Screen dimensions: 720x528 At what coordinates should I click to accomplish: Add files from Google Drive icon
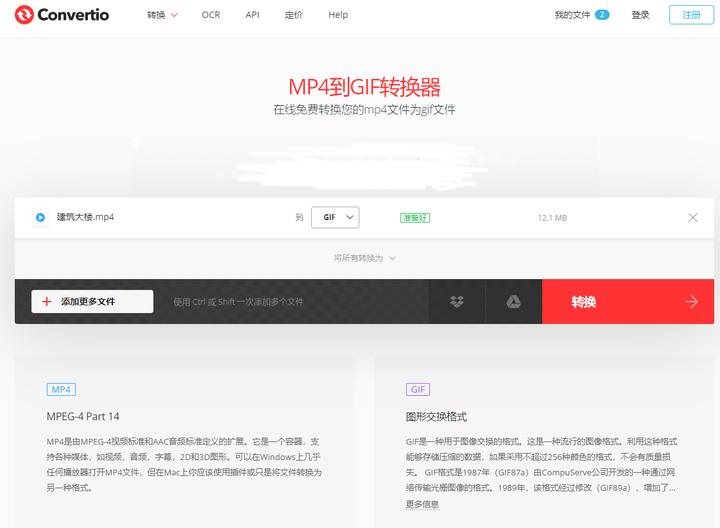pos(513,302)
